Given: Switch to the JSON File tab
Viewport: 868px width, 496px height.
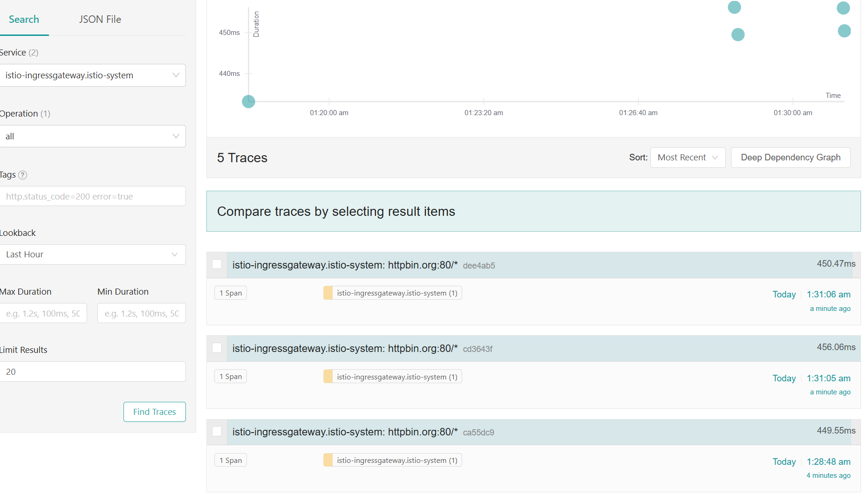Looking at the screenshot, I should 100,20.
